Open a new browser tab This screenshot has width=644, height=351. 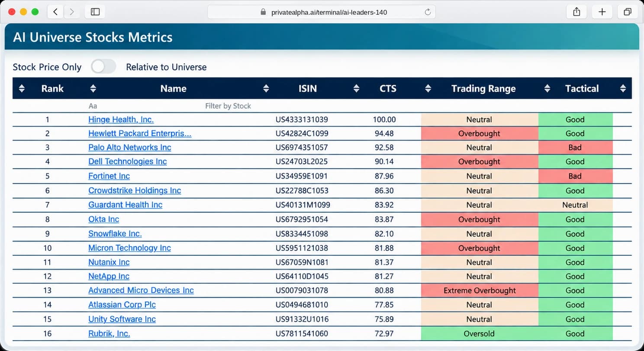[602, 12]
